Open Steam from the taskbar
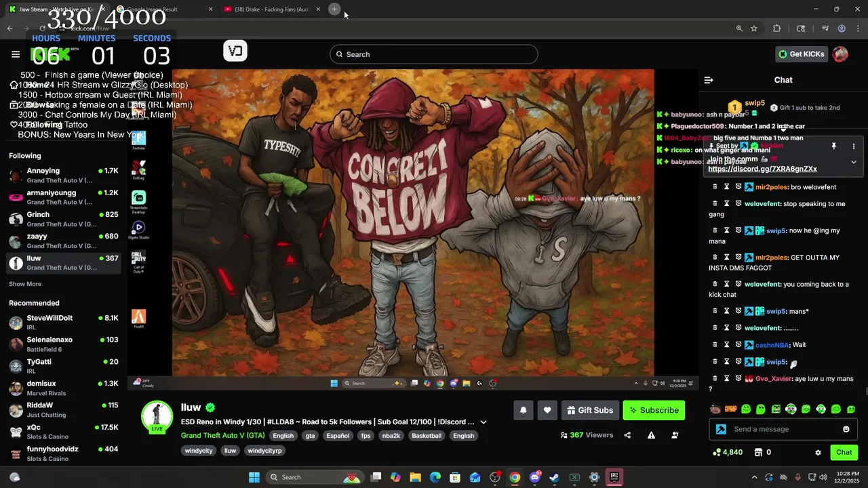This screenshot has height=488, width=868. click(555, 477)
